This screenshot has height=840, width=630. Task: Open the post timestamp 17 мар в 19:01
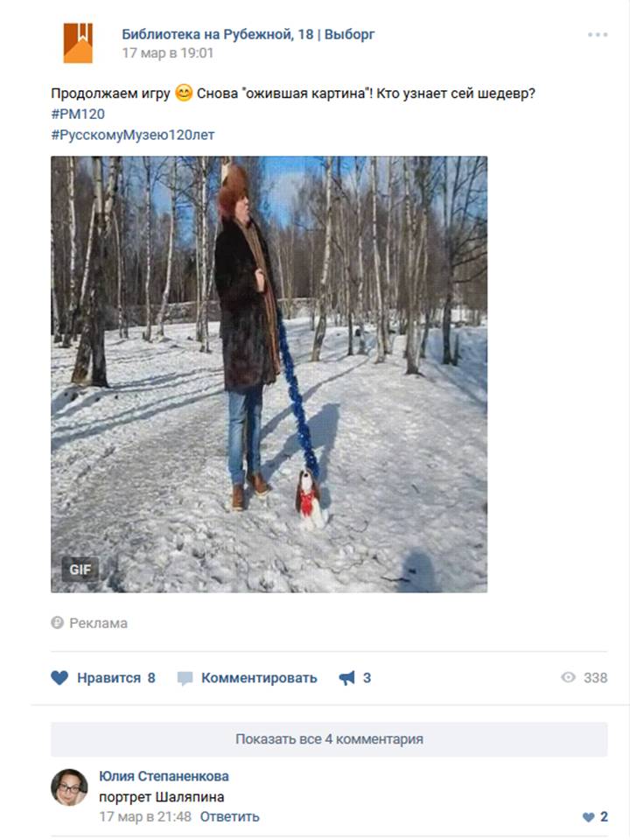click(168, 53)
